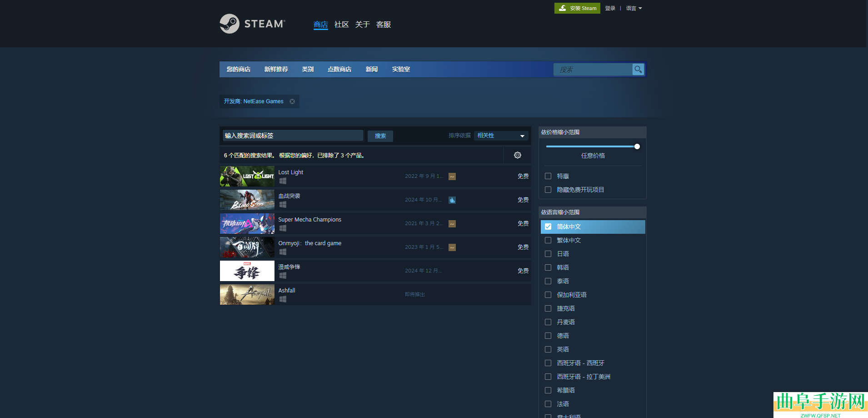868x418 pixels.
Task: Open the 点数商店 points shop menu item
Action: coord(339,69)
